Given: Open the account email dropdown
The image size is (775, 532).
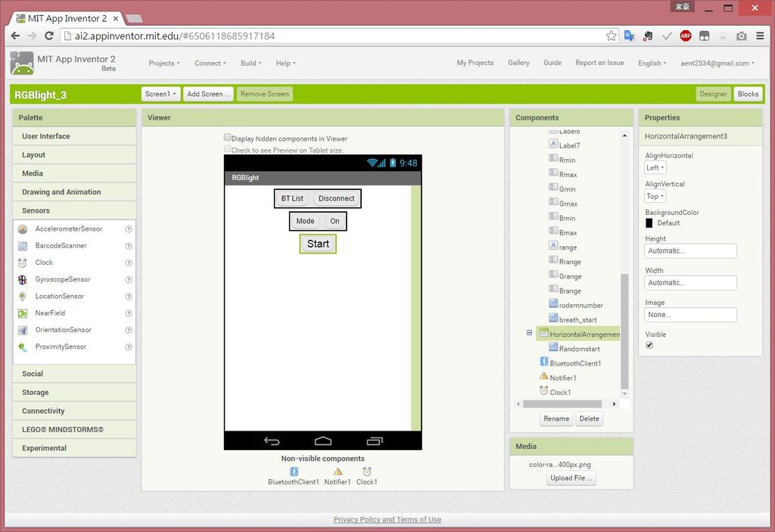Looking at the screenshot, I should 717,64.
